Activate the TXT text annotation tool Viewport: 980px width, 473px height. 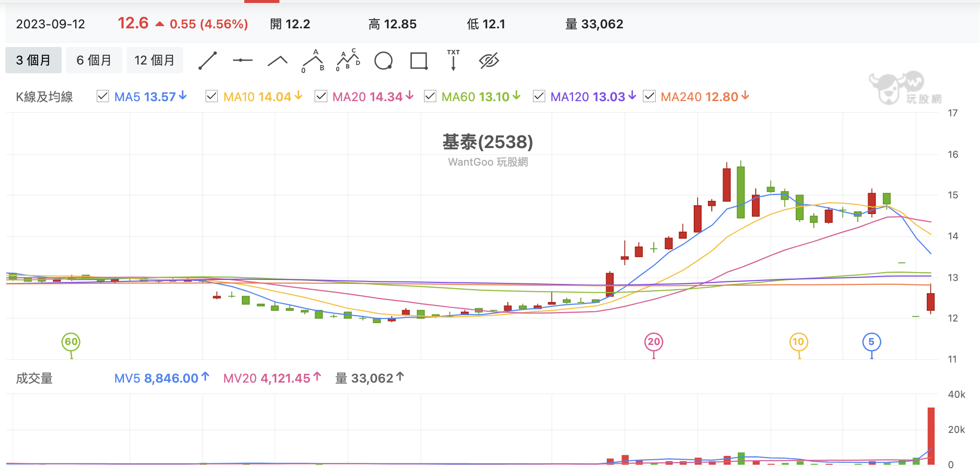coord(453,61)
